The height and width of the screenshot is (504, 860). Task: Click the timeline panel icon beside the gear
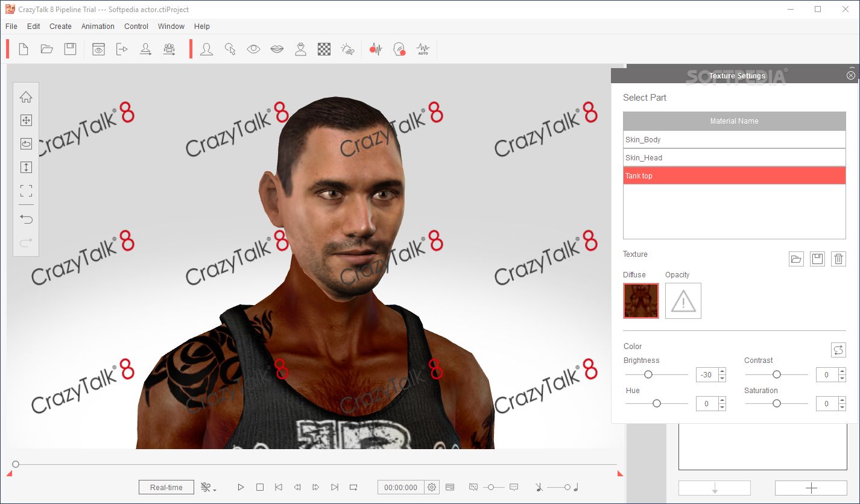(x=450, y=487)
